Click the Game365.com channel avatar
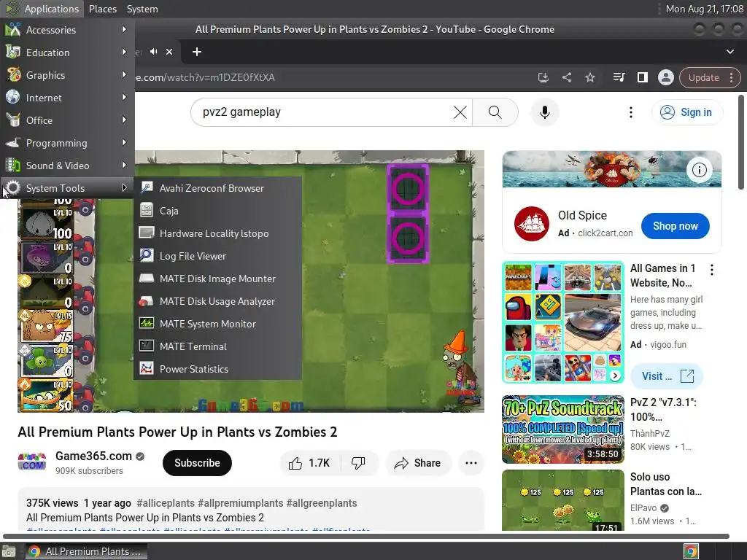 pyautogui.click(x=32, y=462)
